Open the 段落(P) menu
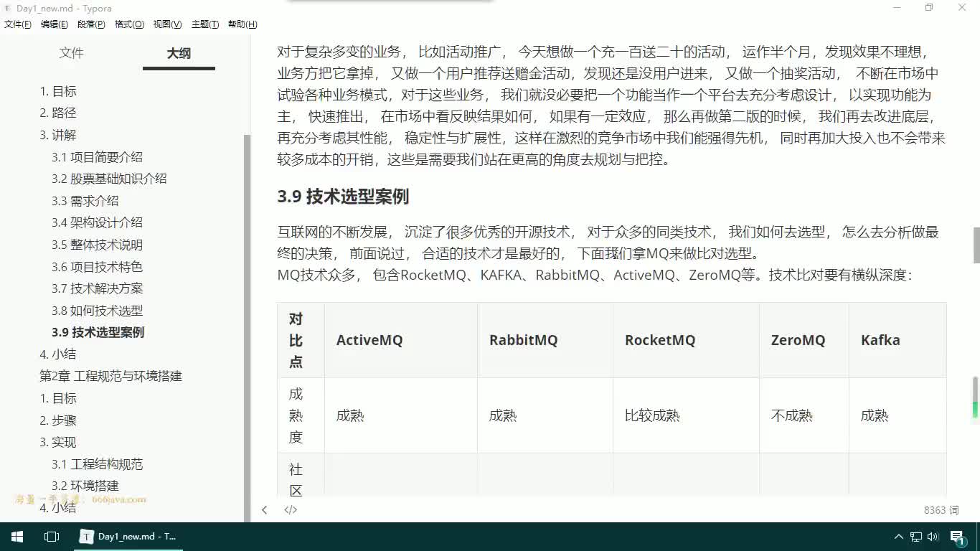Image resolution: width=980 pixels, height=551 pixels. coord(91,24)
